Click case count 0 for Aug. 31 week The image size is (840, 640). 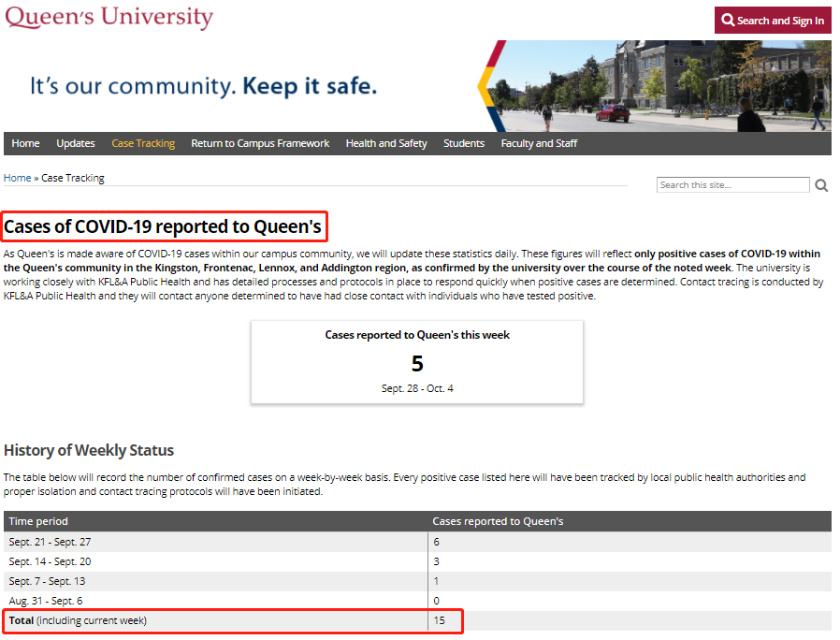[x=437, y=601]
